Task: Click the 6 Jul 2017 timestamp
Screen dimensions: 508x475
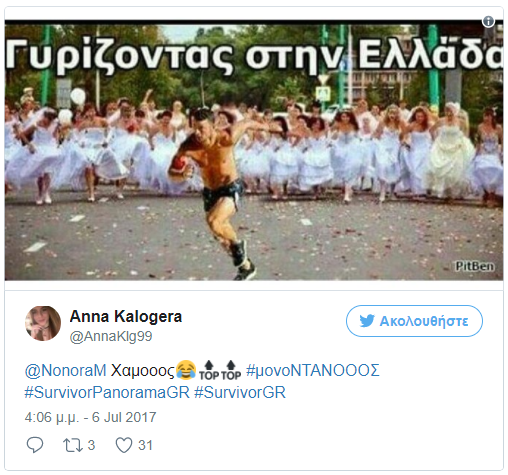Action: [x=124, y=417]
